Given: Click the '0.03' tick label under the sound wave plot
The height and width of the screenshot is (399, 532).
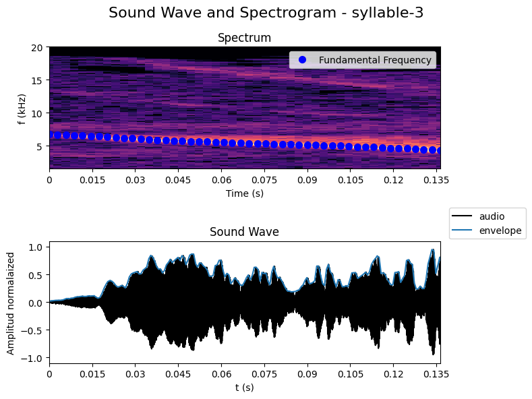Looking at the screenshot, I should (136, 374).
